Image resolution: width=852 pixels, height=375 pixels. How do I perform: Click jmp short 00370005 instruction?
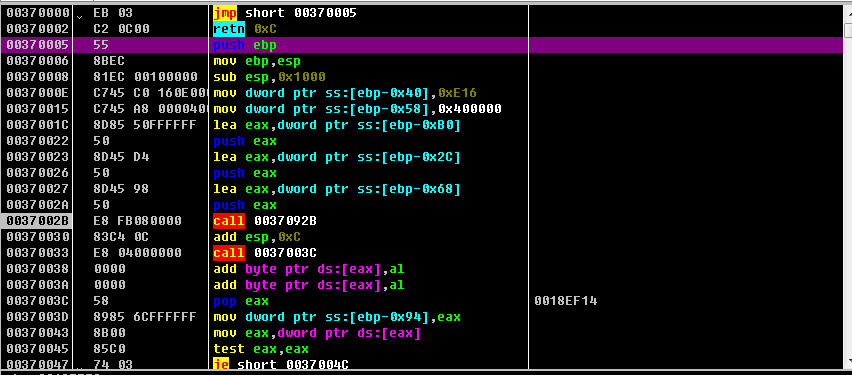pyautogui.click(x=285, y=12)
